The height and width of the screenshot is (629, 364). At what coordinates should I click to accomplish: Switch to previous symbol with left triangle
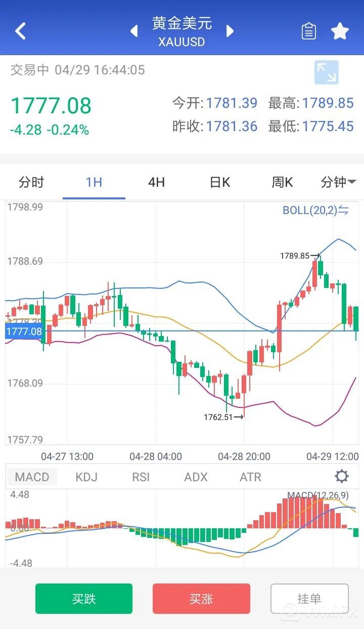(134, 31)
